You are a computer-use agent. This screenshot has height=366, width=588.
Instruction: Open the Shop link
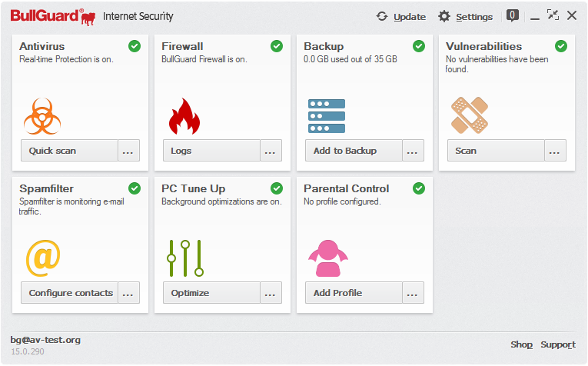[521, 344]
